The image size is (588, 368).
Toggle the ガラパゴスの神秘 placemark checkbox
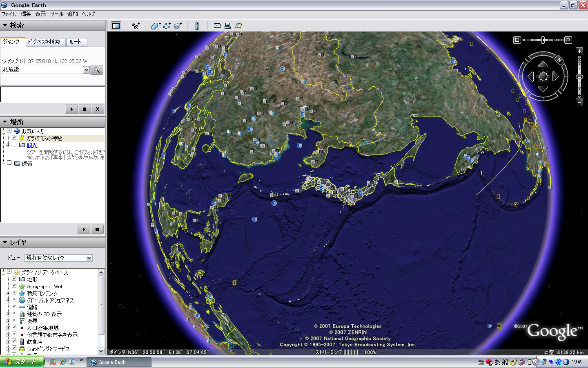click(x=14, y=138)
